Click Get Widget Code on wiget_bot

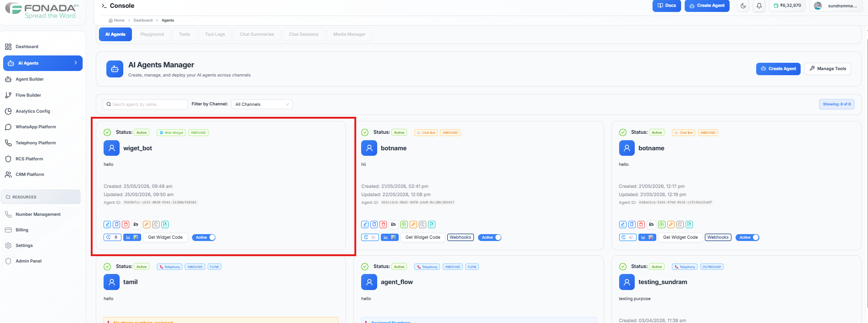tap(165, 237)
